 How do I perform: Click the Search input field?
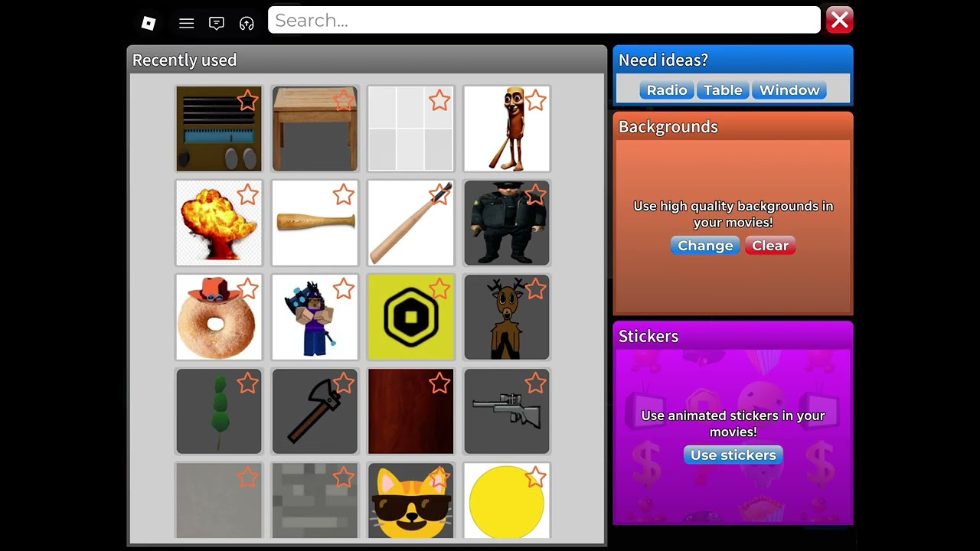(x=544, y=21)
